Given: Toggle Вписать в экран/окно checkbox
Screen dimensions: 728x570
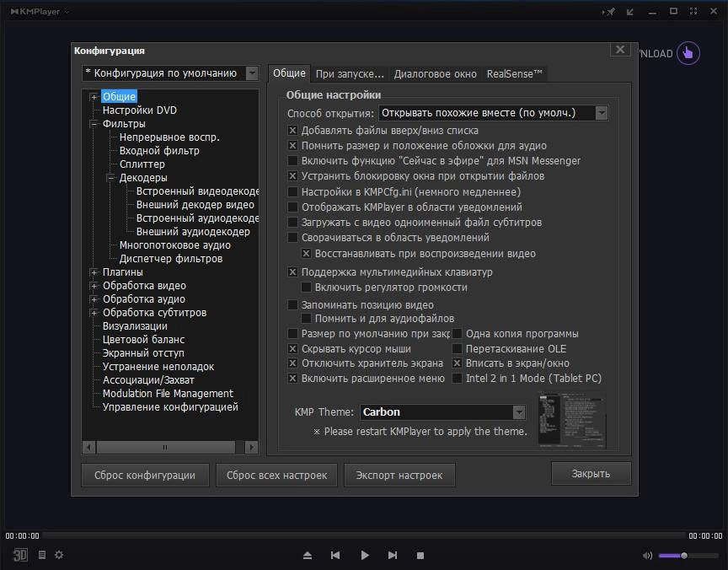Looking at the screenshot, I should 457,363.
